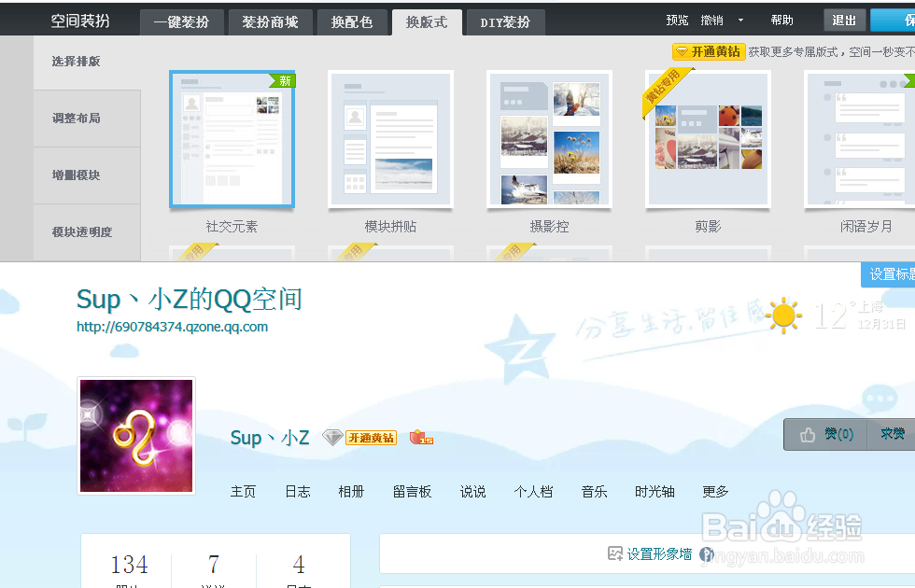Expand the 更多 navigation menu

[714, 491]
